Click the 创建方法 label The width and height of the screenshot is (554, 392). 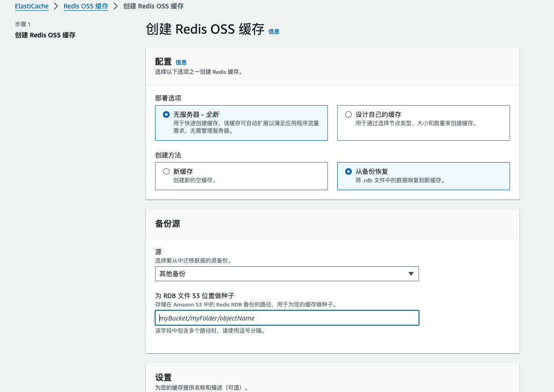(x=168, y=155)
